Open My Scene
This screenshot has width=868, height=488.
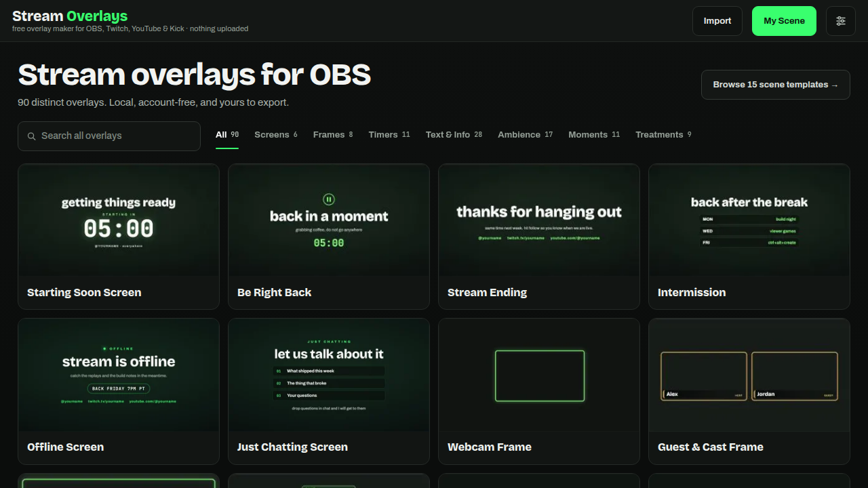click(784, 21)
